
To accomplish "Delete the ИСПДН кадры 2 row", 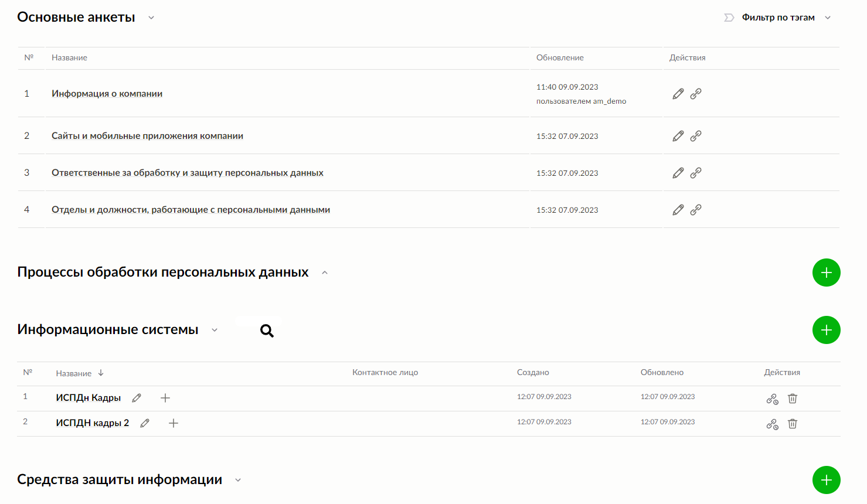I will tap(793, 424).
